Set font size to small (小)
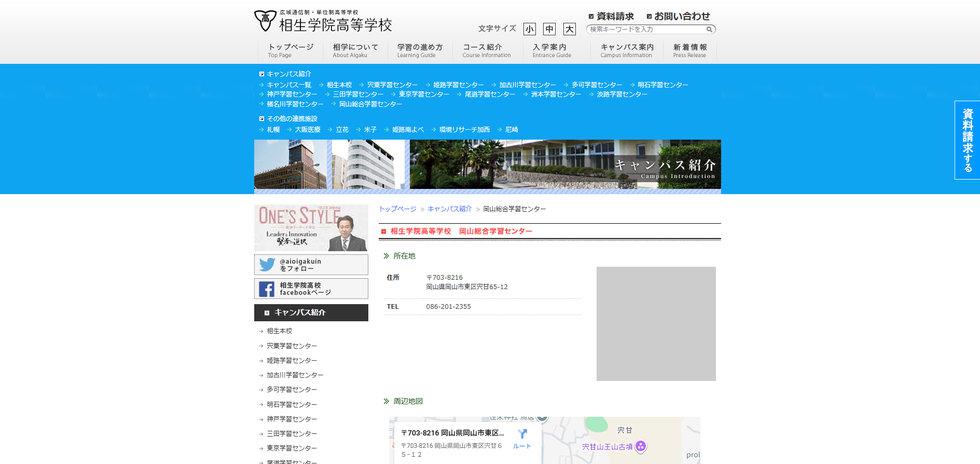This screenshot has height=464, width=980. (x=529, y=29)
